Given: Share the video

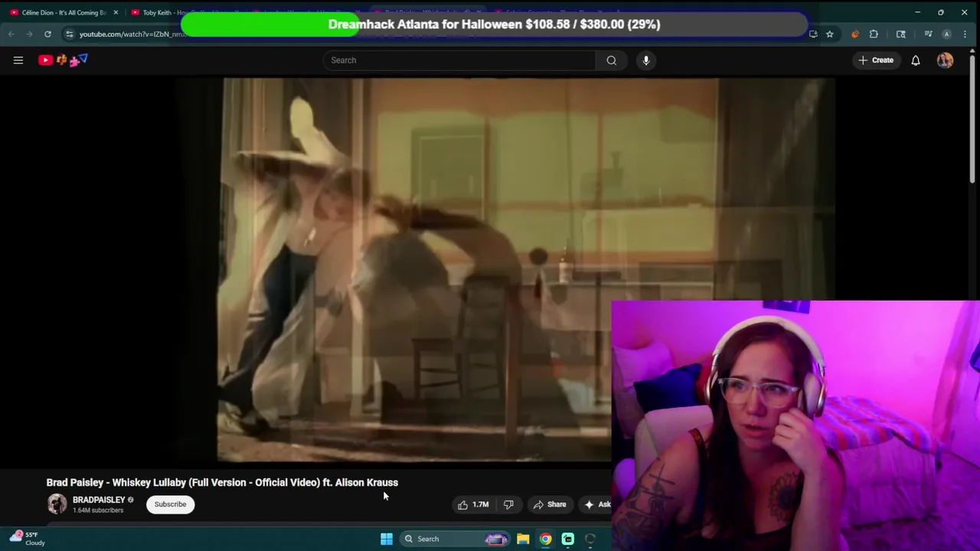Looking at the screenshot, I should tap(550, 504).
